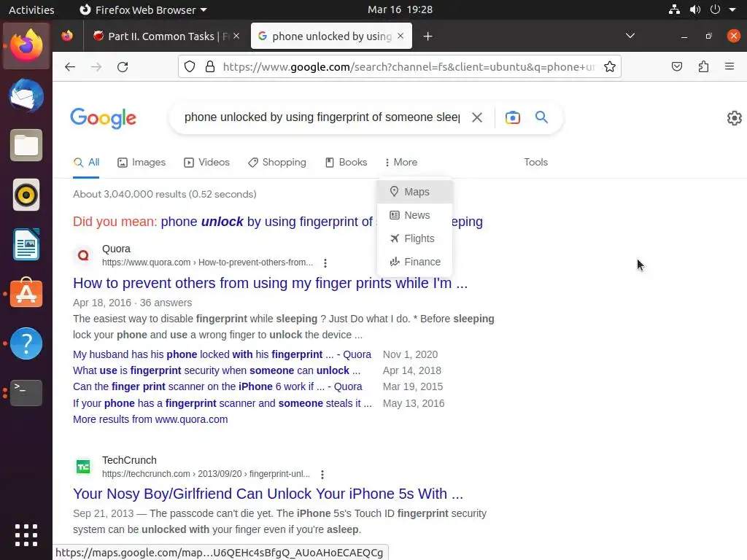Select the All results tab
The height and width of the screenshot is (560, 747).
point(86,163)
